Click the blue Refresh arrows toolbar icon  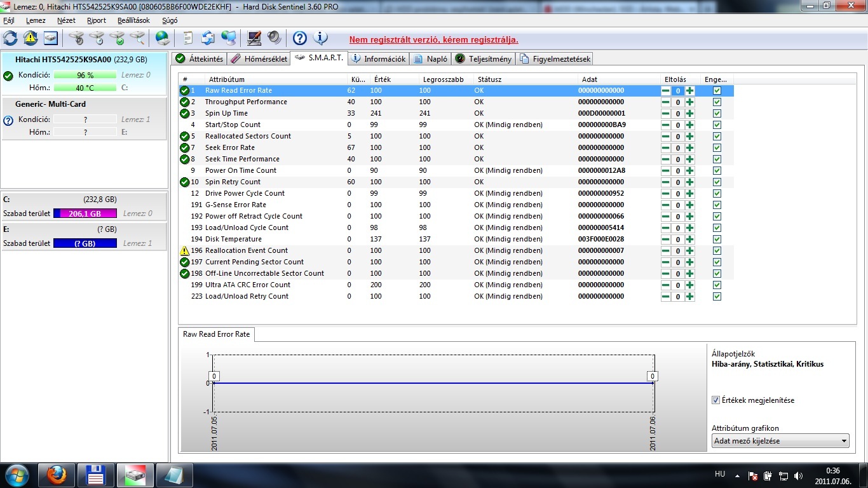click(x=11, y=38)
